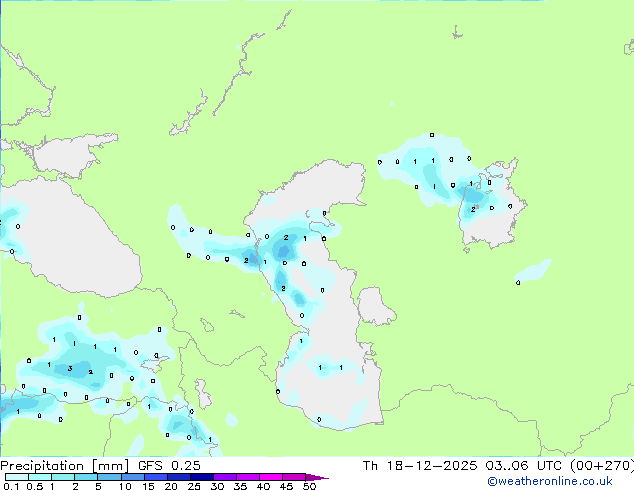Click the 'GFS 0.25' model label
The height and width of the screenshot is (490, 634).
[169, 466]
